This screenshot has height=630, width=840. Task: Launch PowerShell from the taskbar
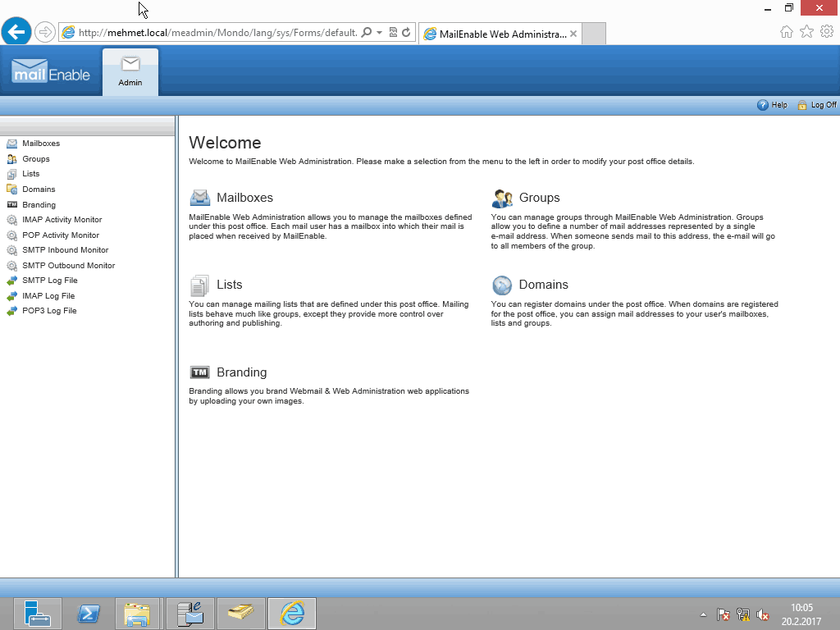[x=89, y=614]
